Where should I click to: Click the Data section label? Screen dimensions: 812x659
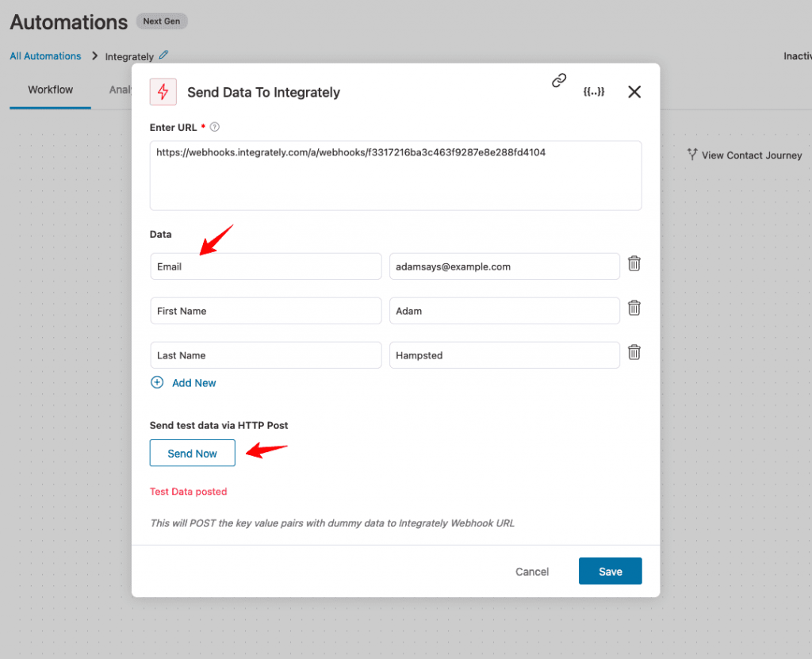160,234
